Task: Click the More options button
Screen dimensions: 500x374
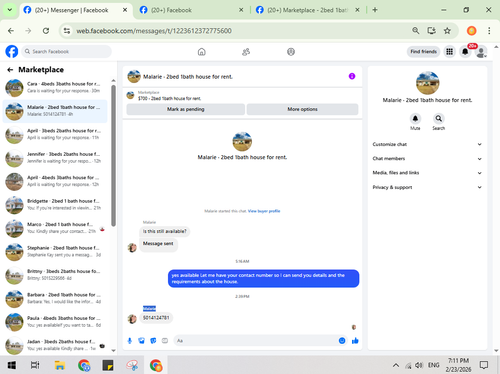Action: pyautogui.click(x=302, y=109)
